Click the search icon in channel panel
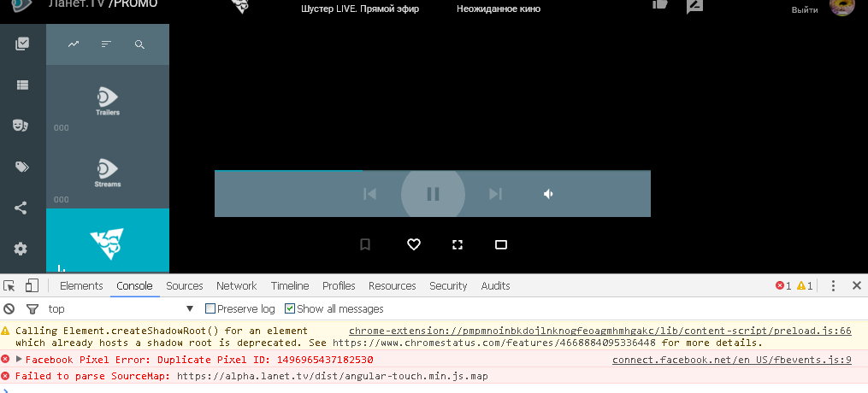 click(x=140, y=44)
